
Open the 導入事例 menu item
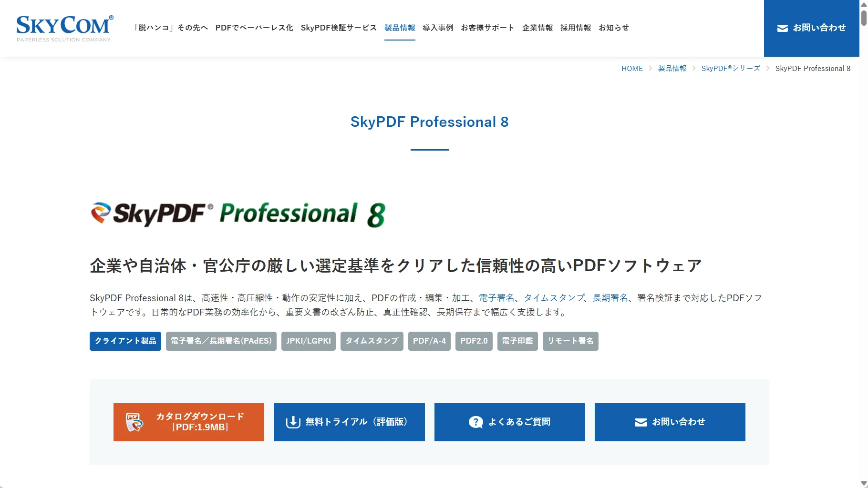[438, 28]
